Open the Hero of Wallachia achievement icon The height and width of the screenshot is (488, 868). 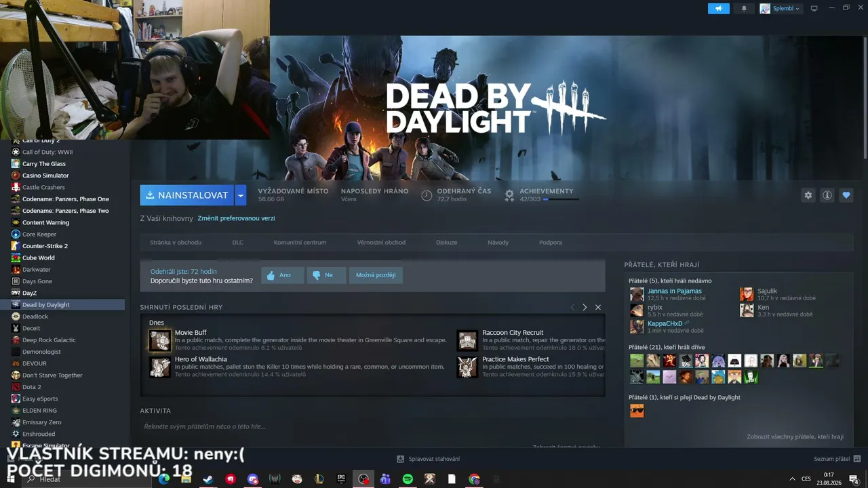pos(160,367)
